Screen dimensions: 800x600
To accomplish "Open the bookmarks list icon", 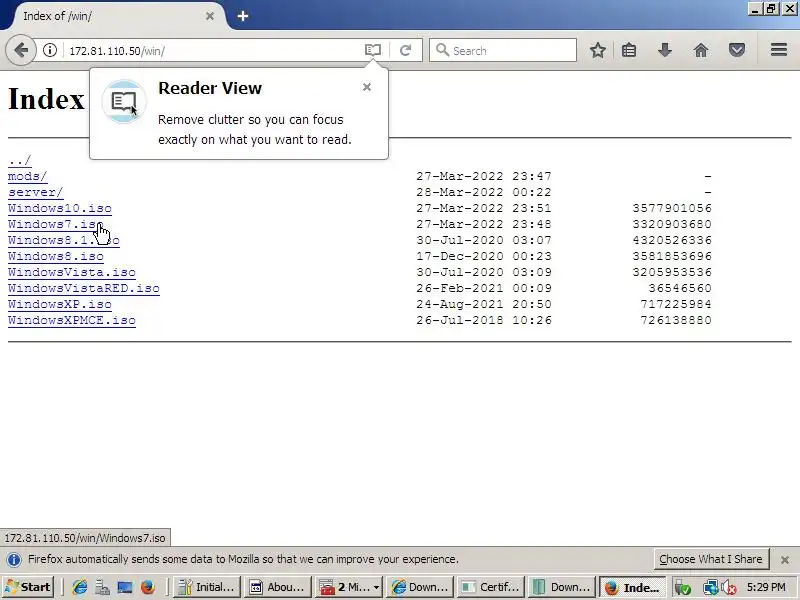I will click(x=629, y=50).
